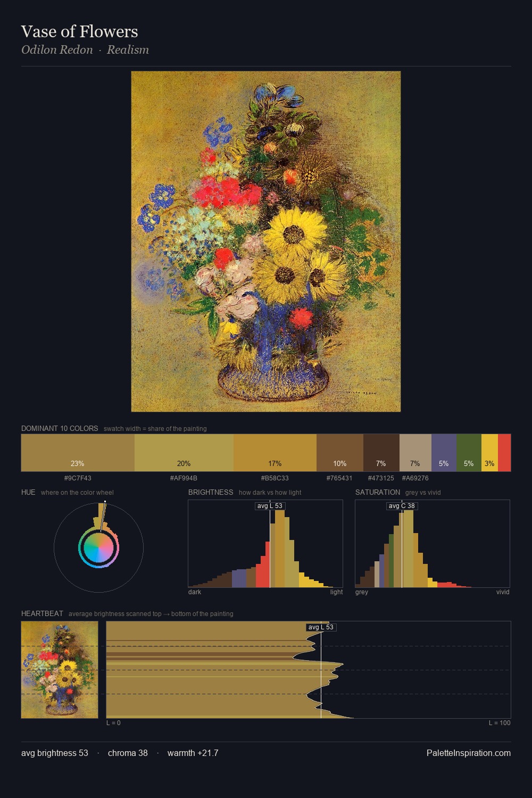Click the "SATURATION" section heading
The image size is (532, 798).
[378, 492]
